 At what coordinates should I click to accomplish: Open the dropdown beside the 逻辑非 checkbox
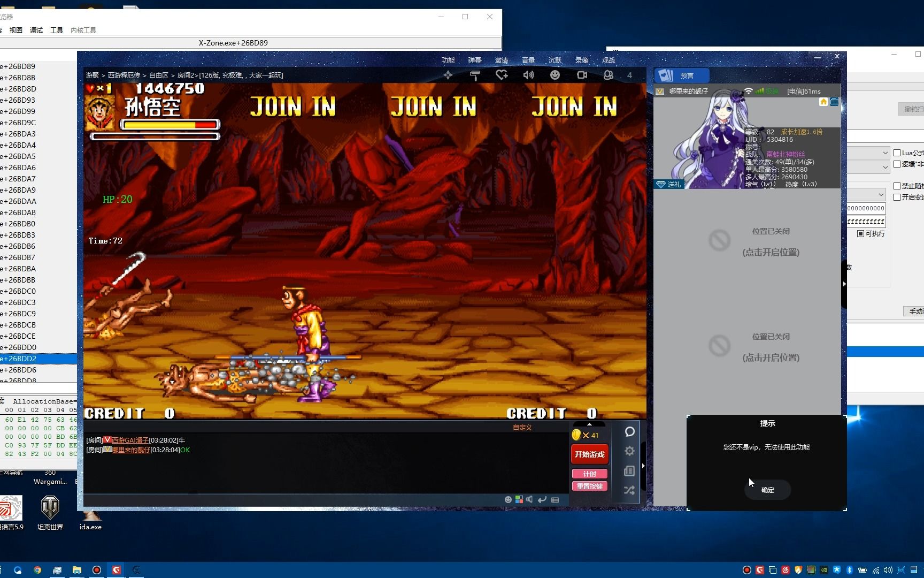coord(868,167)
